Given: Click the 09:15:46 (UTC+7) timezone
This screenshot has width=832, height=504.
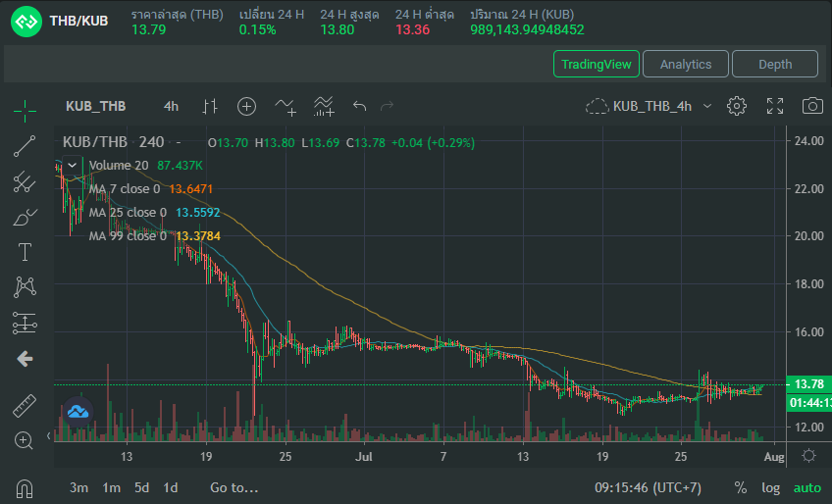Looking at the screenshot, I should pos(648,487).
